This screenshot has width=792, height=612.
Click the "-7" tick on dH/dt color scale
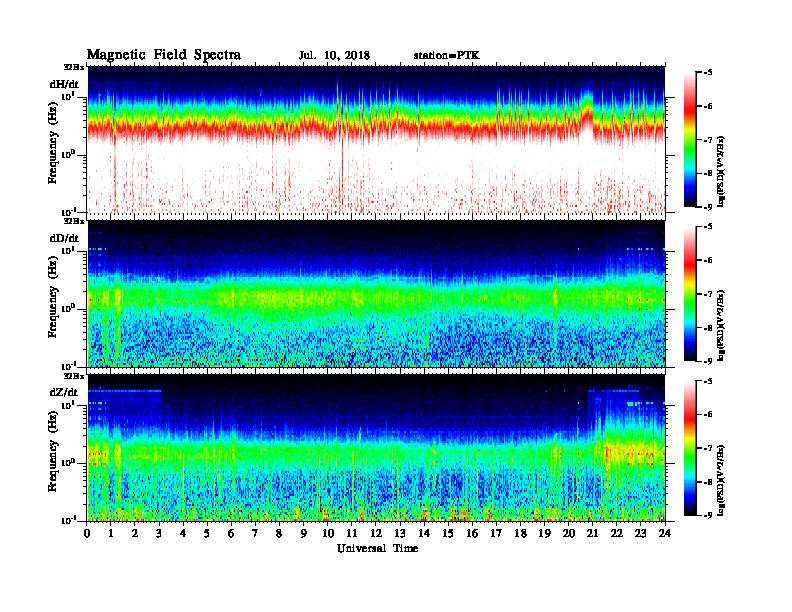click(x=708, y=140)
